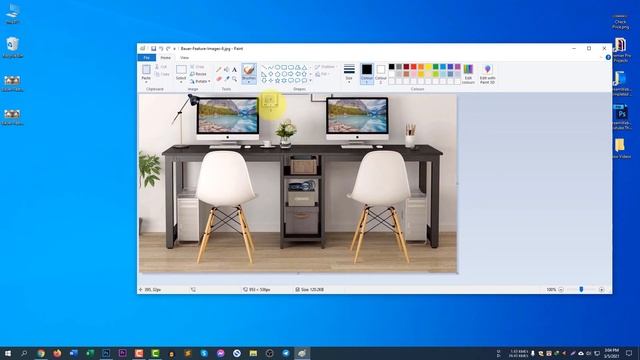The height and width of the screenshot is (360, 640).
Task: Open Recycle Bin desktop icon
Action: pyautogui.click(x=13, y=47)
